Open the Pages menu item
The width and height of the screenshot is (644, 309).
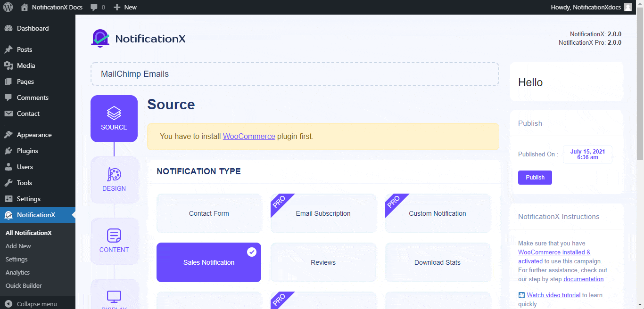pyautogui.click(x=38, y=81)
